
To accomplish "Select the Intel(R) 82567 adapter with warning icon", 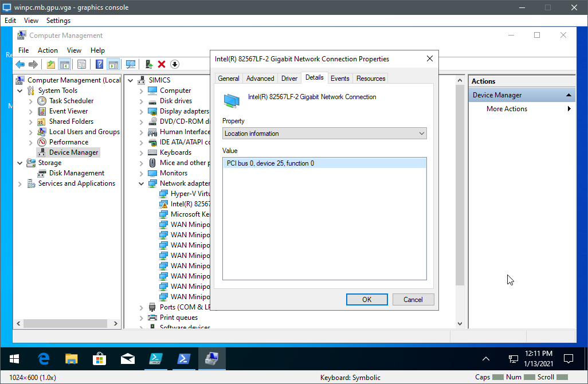I will (189, 203).
